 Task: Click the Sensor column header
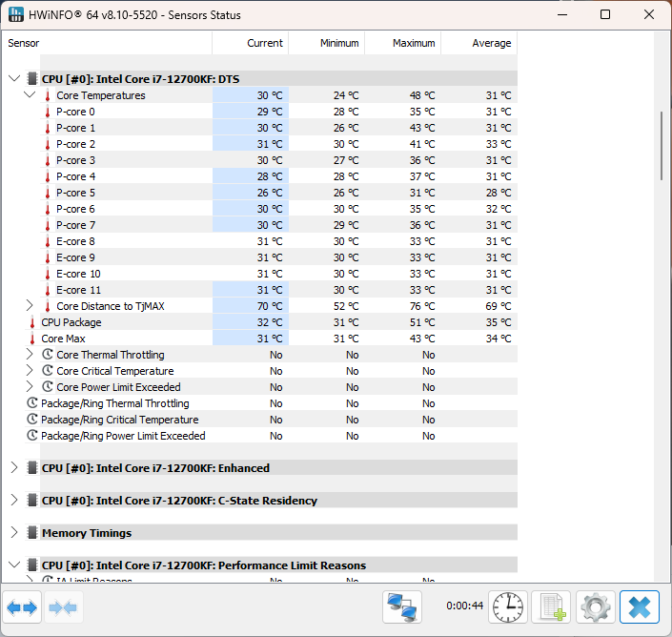coord(107,43)
